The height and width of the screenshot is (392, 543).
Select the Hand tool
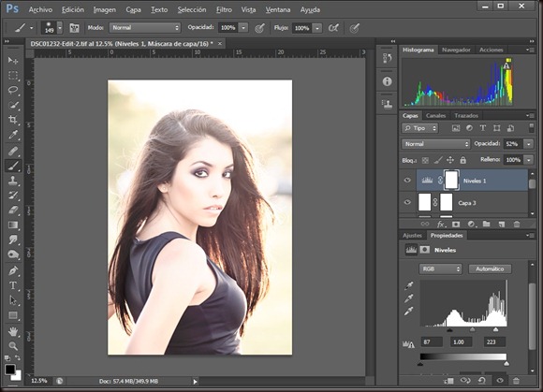tap(13, 331)
